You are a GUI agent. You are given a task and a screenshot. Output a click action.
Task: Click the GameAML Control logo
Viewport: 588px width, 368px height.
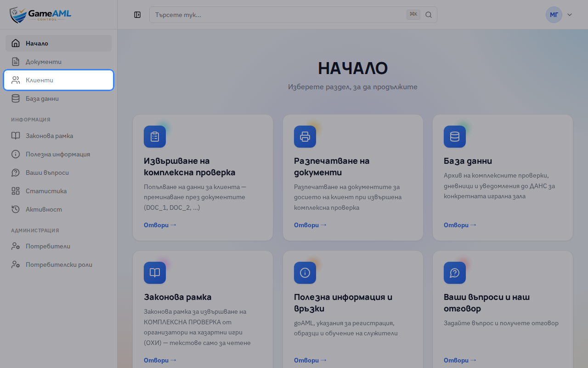[40, 15]
